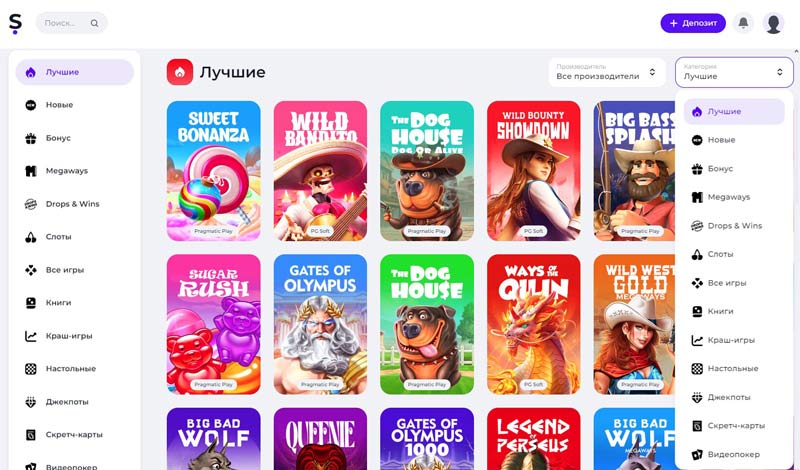Expand the Все производители provider dropdown
The height and width of the screenshot is (470, 800).
pos(607,72)
